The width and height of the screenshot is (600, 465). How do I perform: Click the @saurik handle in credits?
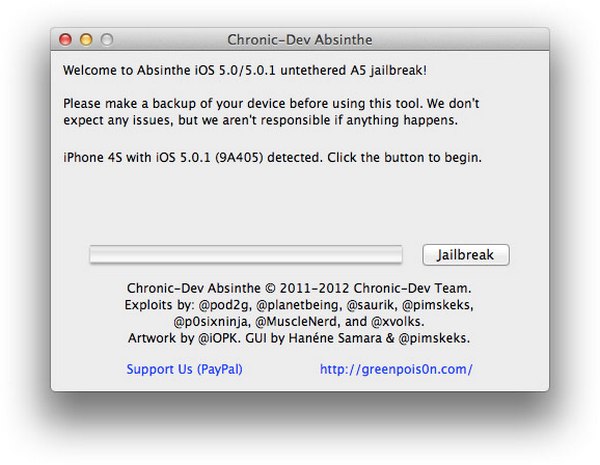372,305
